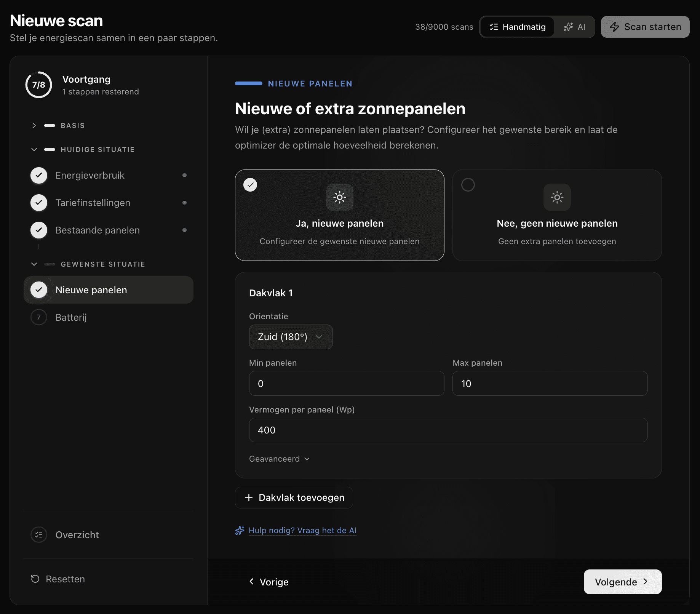
Task: Click the Overzicht list icon in sidebar
Action: 39,535
